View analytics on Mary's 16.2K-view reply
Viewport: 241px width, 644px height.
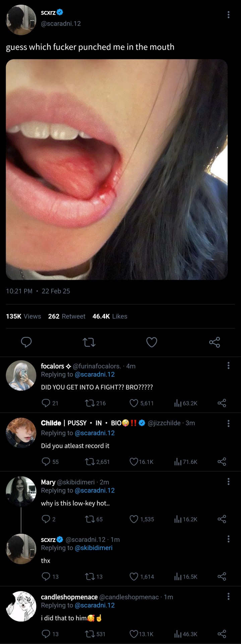point(178,519)
